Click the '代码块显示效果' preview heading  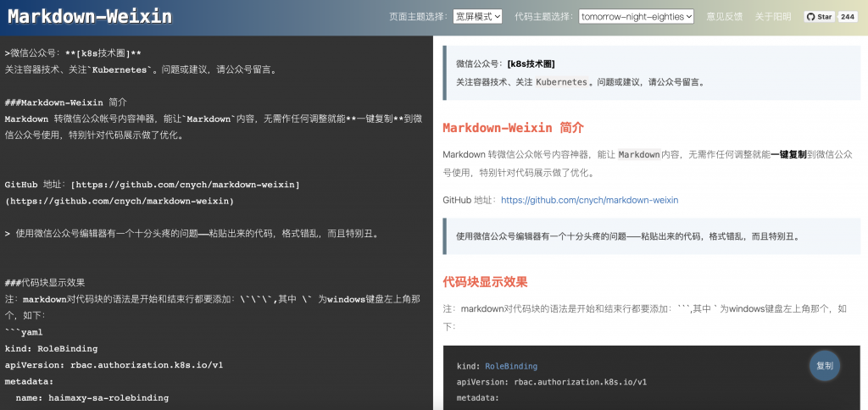(485, 281)
